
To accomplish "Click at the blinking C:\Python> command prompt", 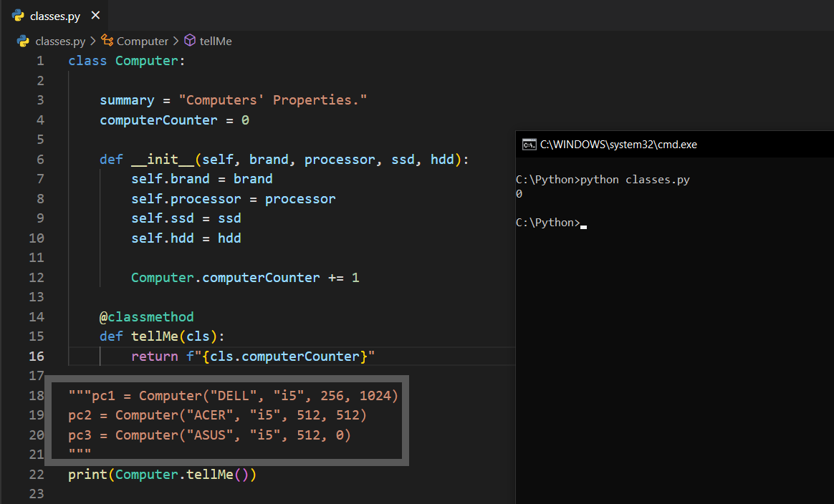I will pos(583,223).
